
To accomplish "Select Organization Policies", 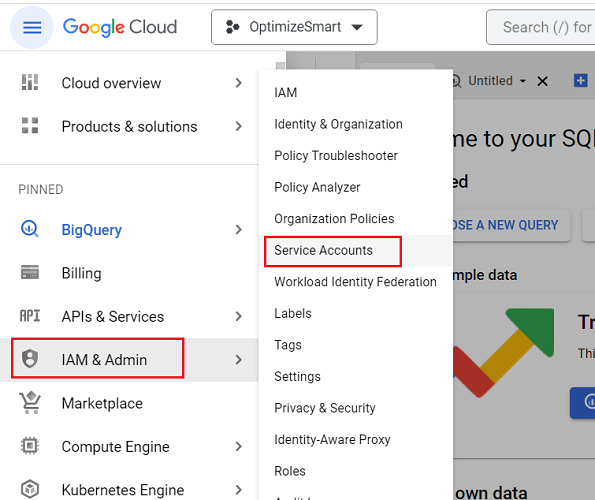I will click(356, 219).
